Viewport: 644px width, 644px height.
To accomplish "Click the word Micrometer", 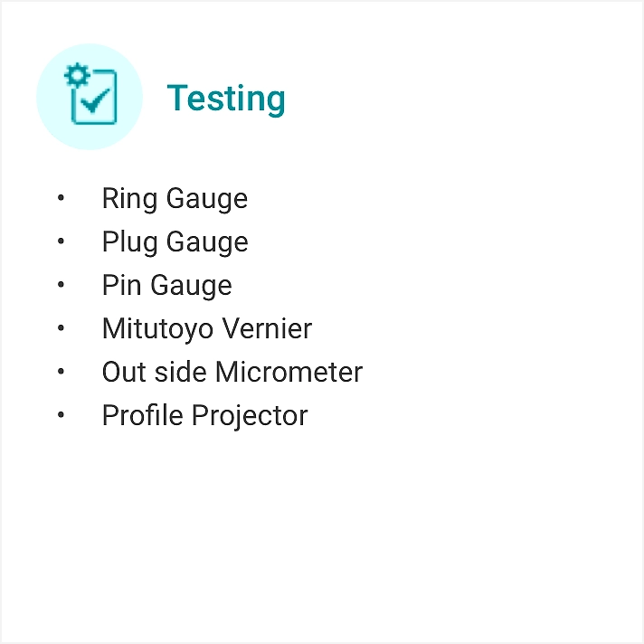I will click(x=289, y=372).
